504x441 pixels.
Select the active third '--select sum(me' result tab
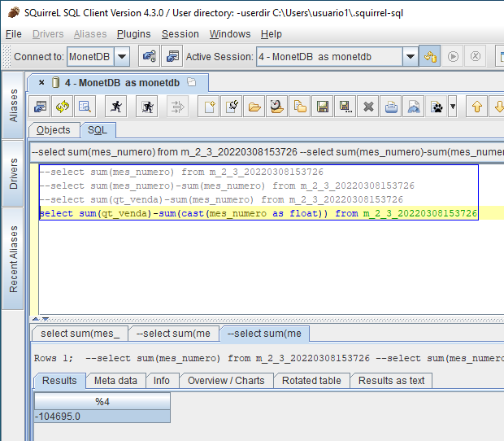click(264, 334)
